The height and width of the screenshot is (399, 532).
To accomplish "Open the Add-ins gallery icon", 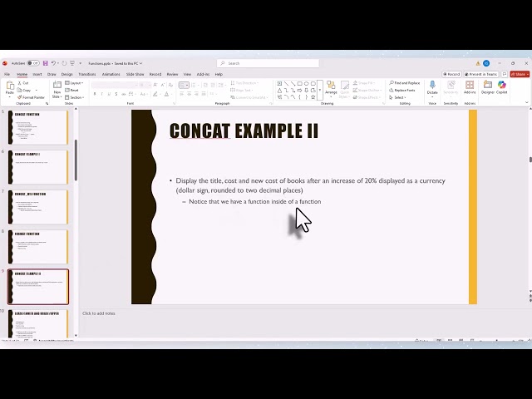I will tap(470, 85).
